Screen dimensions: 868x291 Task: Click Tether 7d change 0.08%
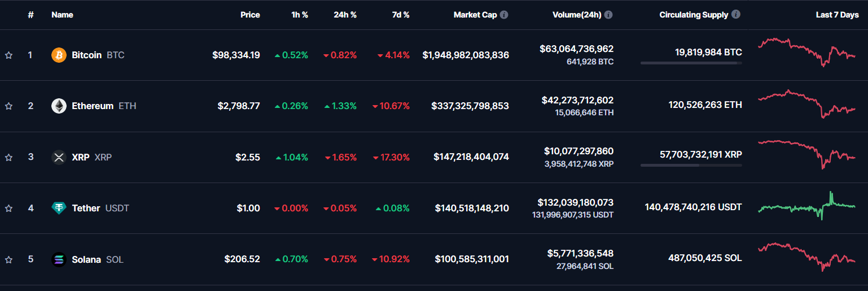[392, 209]
